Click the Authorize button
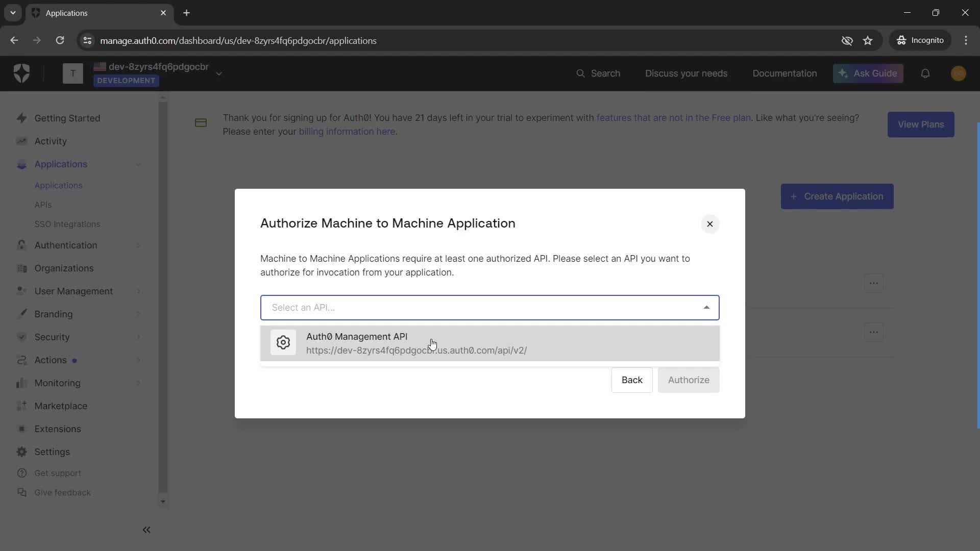Screen dimensions: 980x551 (689, 380)
